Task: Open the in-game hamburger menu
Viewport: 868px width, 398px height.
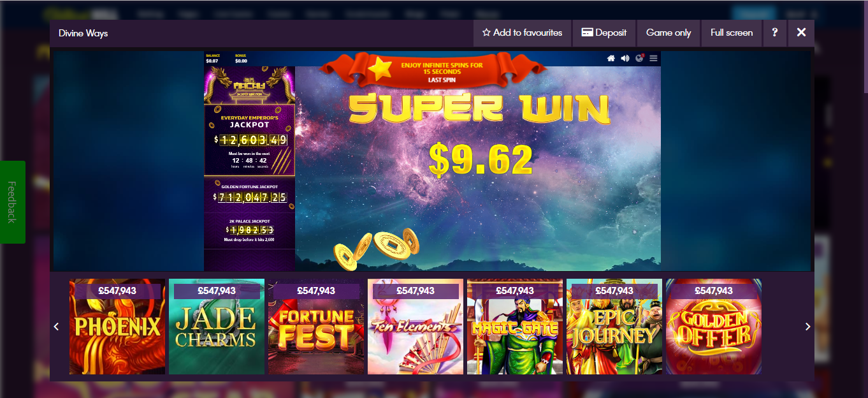Action: (653, 58)
